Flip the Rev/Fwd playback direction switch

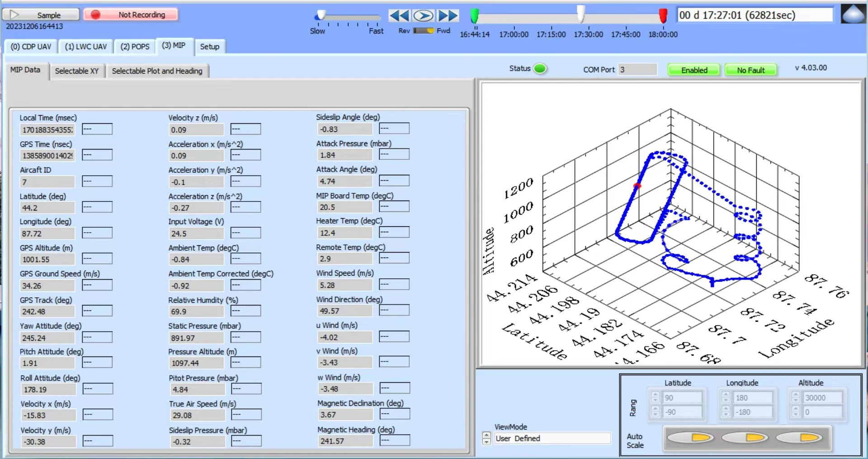pyautogui.click(x=424, y=31)
